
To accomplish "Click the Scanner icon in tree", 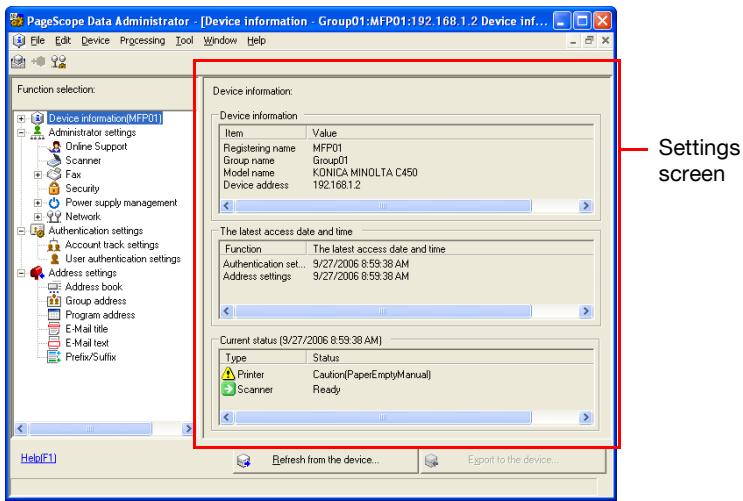I will coord(54,160).
